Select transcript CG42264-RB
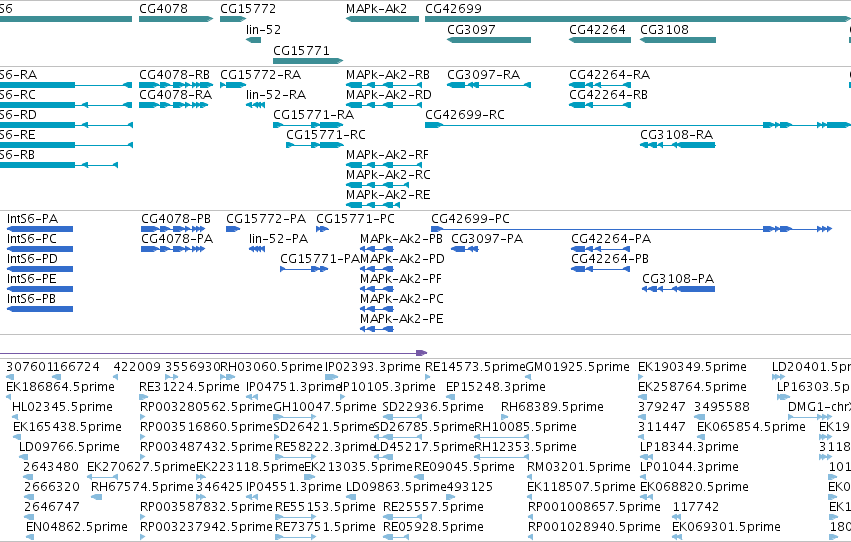The image size is (851, 542). coord(600,105)
